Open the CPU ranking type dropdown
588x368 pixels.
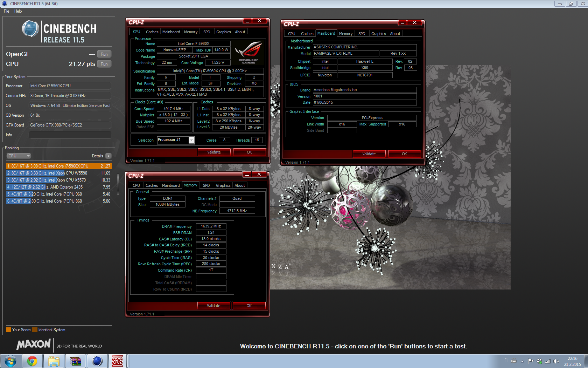19,156
